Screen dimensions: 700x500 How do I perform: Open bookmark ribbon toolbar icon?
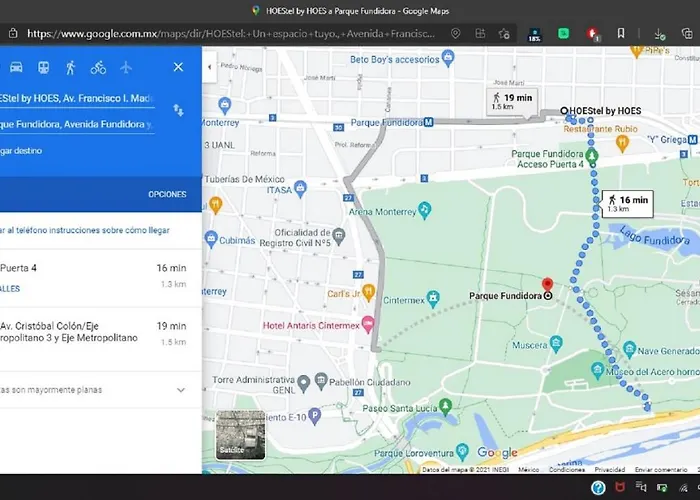[621, 33]
